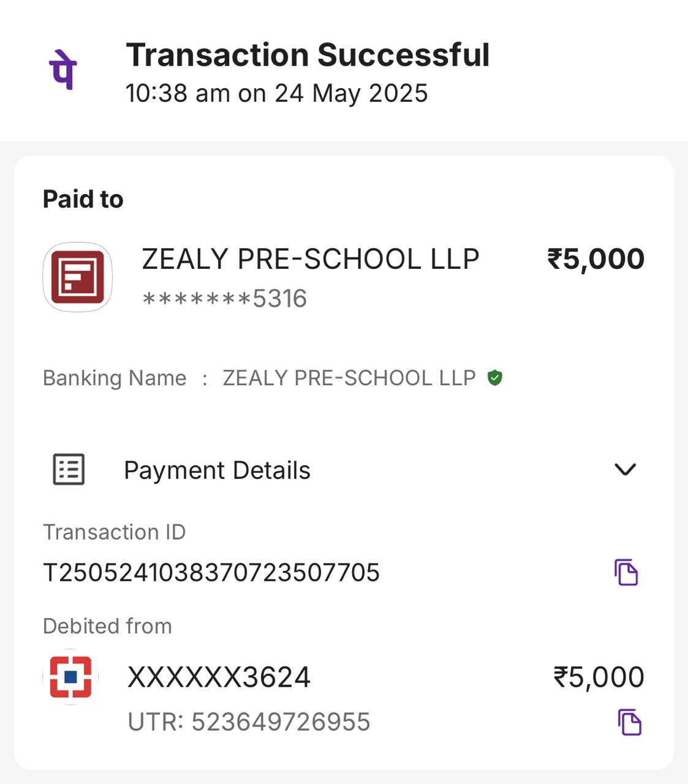Copy the UTR number
The image size is (688, 784).
629,722
